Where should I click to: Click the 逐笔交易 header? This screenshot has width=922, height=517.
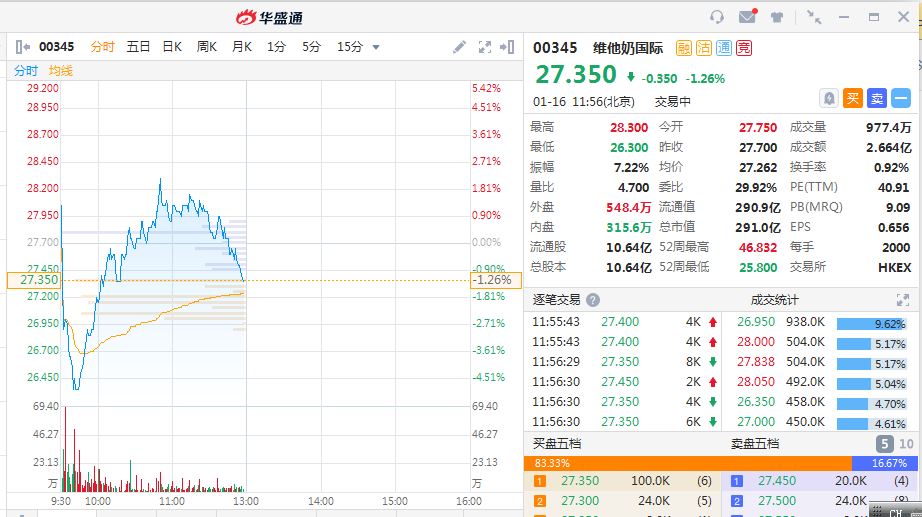point(556,300)
